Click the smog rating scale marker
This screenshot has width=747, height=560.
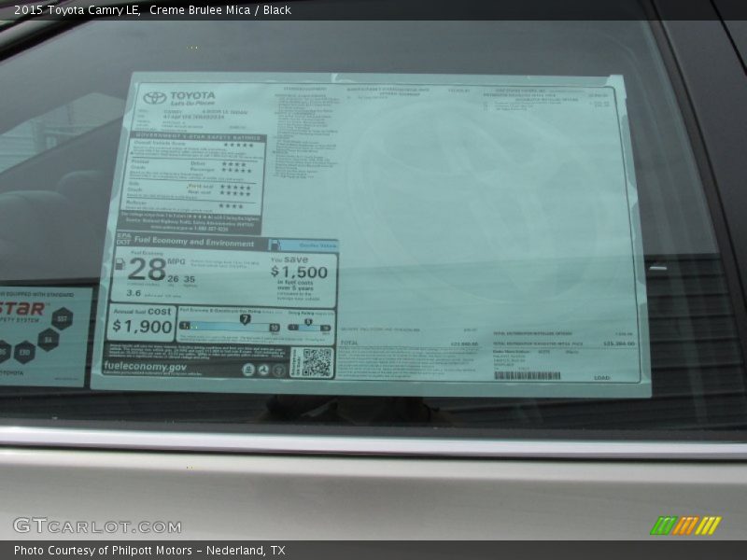308,322
